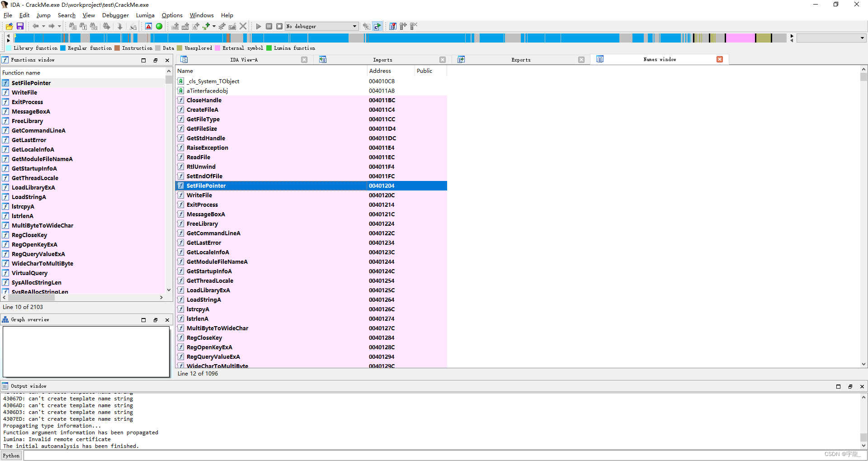Screen dimensions: 868x461
Task: Pause the debugger process
Action: 269,26
